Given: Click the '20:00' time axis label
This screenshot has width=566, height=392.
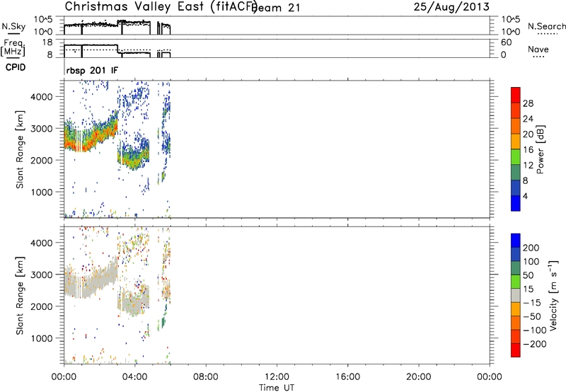Looking at the screenshot, I should click(x=419, y=377).
